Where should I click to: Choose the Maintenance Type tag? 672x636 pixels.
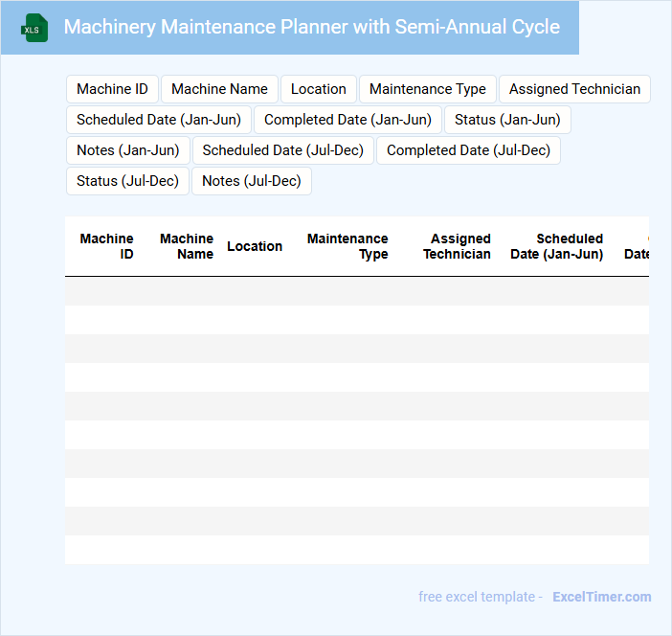pyautogui.click(x=427, y=89)
